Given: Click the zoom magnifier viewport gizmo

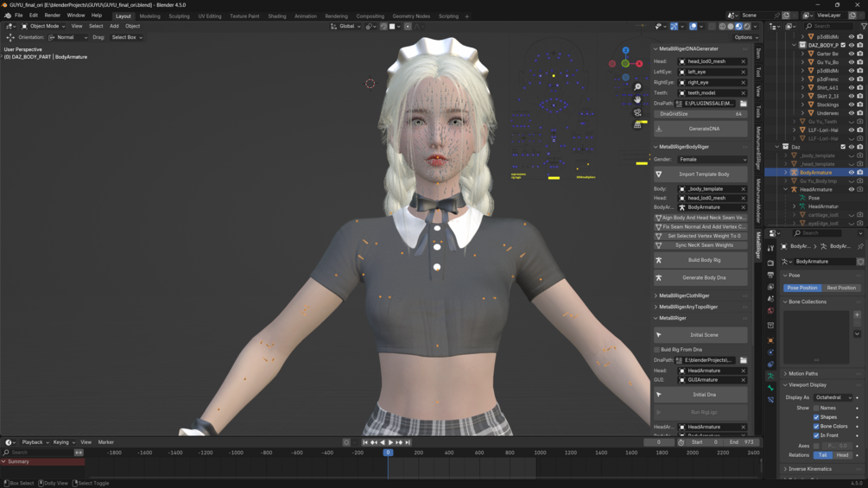Looking at the screenshot, I should click(637, 87).
